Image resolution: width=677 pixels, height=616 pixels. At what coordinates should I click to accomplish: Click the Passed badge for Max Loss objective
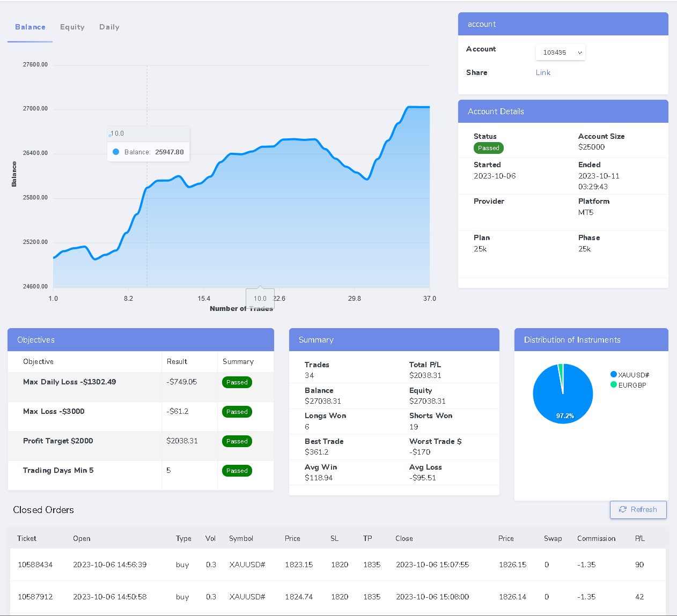click(x=237, y=412)
